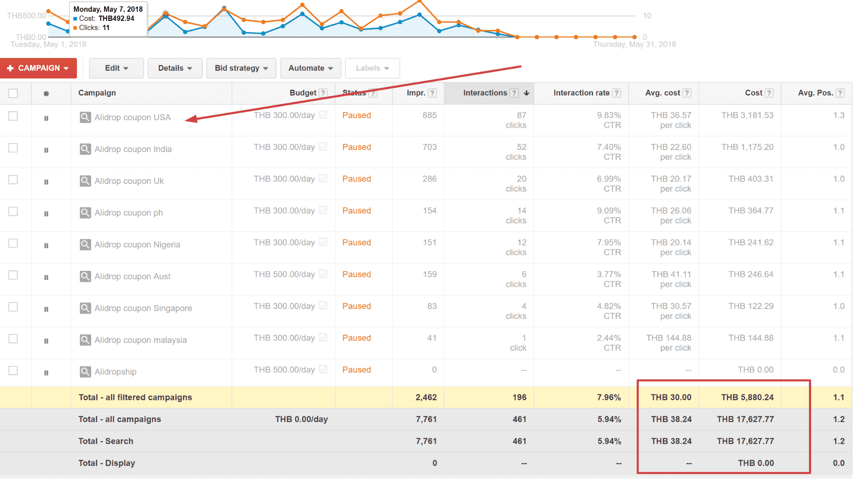The image size is (868, 479).
Task: Sort by the Campaign column header
Action: [x=97, y=93]
